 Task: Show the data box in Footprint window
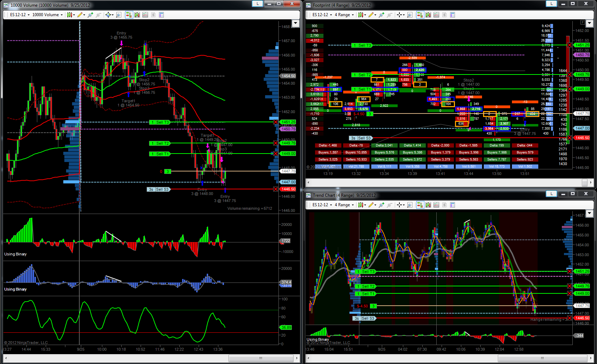tap(410, 15)
